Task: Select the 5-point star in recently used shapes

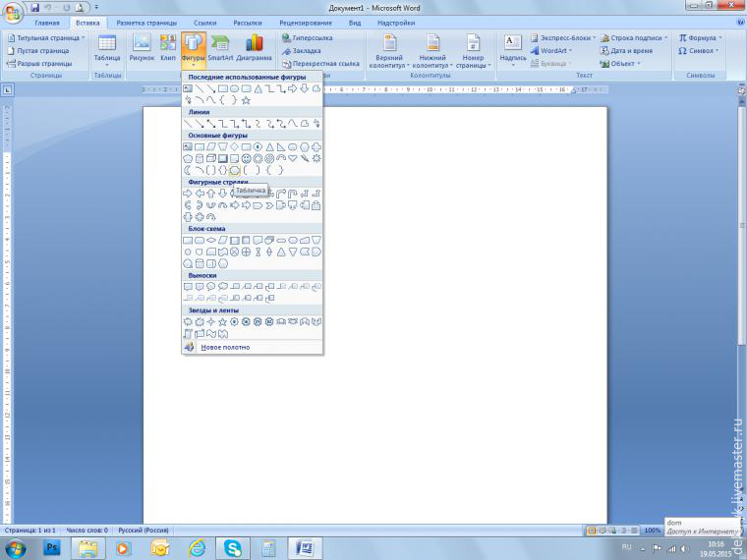Action: (246, 100)
